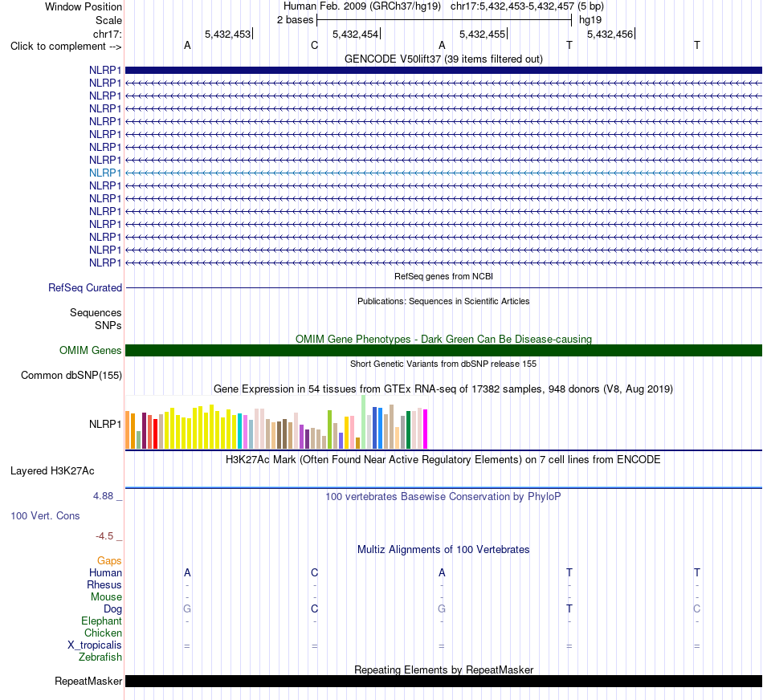Click the Elephant species label
The image size is (763, 700).
tap(101, 621)
